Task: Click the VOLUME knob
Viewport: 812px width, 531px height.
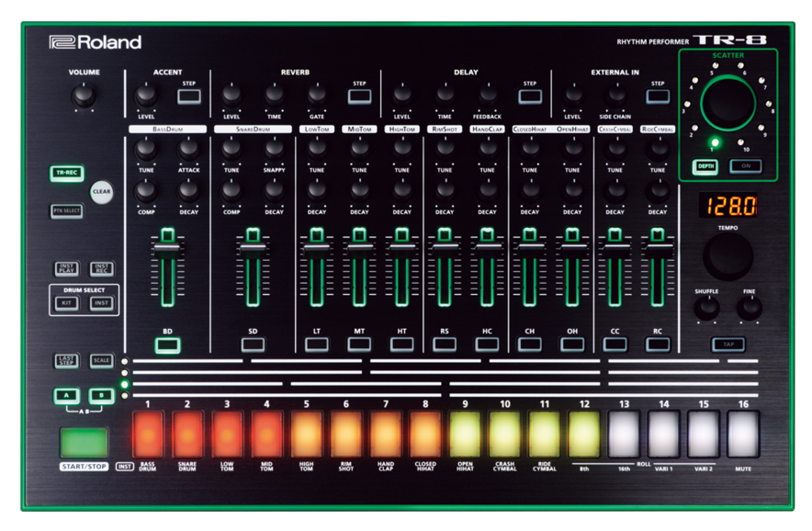Action: click(x=84, y=96)
